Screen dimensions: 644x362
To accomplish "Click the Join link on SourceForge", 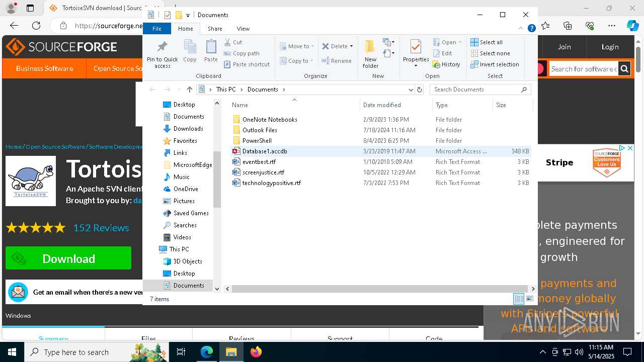I will [564, 47].
